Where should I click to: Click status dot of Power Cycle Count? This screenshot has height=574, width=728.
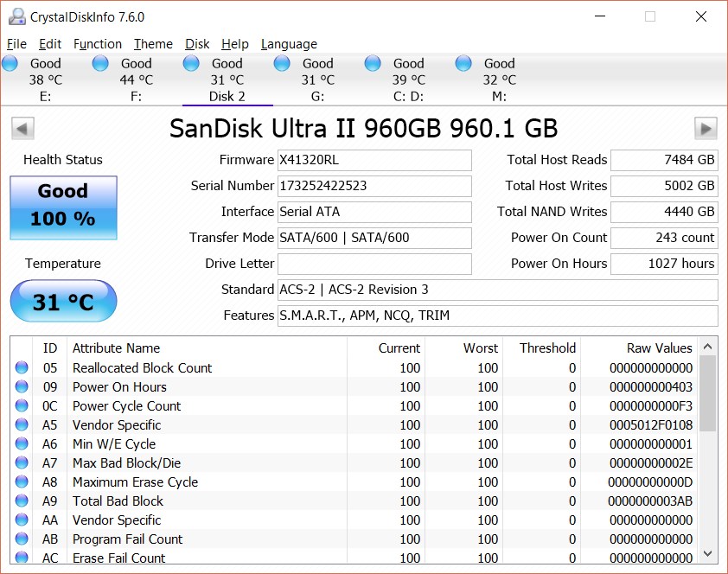[x=22, y=405]
